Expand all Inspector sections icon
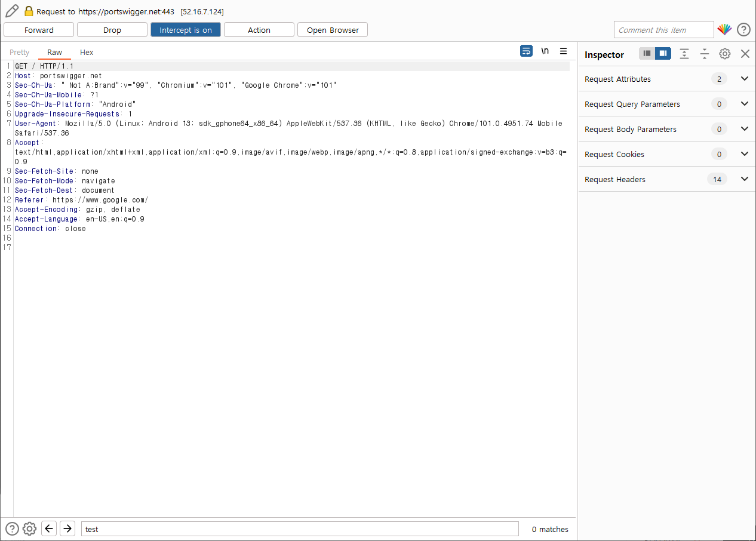The height and width of the screenshot is (541, 756). (684, 54)
